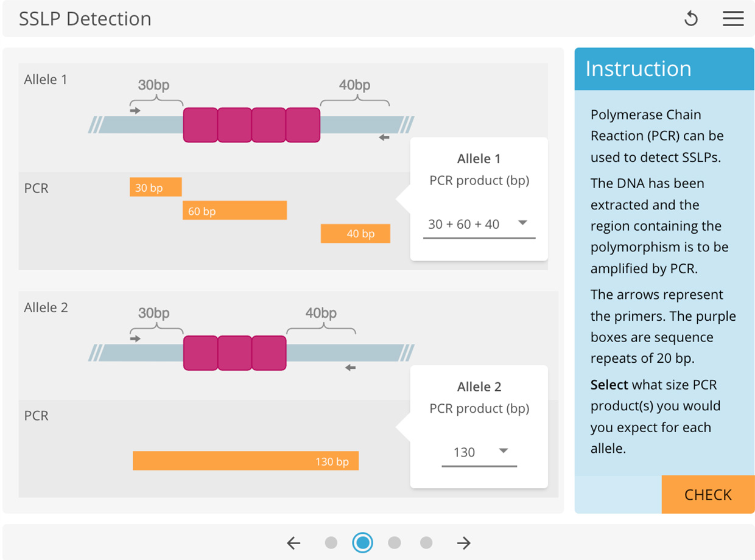Select the first pagination dot
Image resolution: width=755 pixels, height=560 pixels.
coord(331,542)
